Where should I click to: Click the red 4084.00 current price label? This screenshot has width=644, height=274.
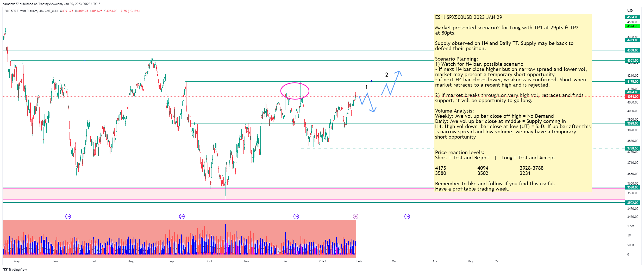[x=633, y=97]
